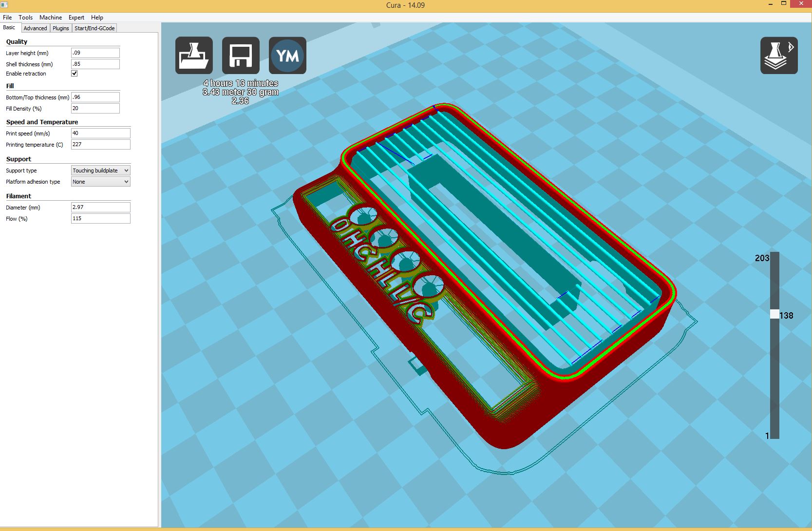The image size is (812, 531).
Task: Click the Fill Density input field
Action: [95, 108]
